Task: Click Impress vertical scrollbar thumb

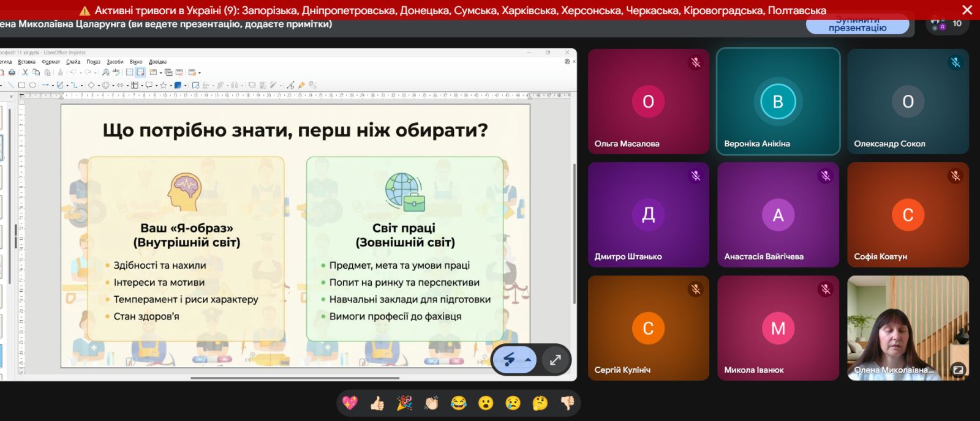Action: (x=574, y=234)
